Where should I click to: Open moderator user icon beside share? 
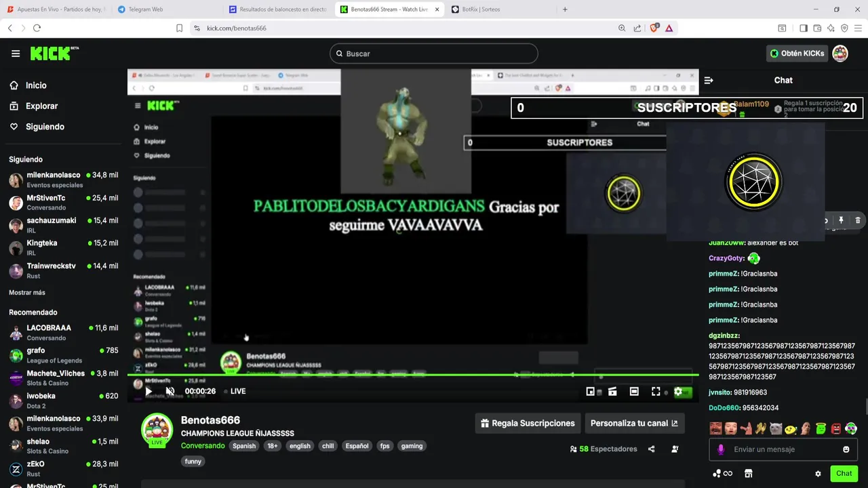pyautogui.click(x=675, y=449)
